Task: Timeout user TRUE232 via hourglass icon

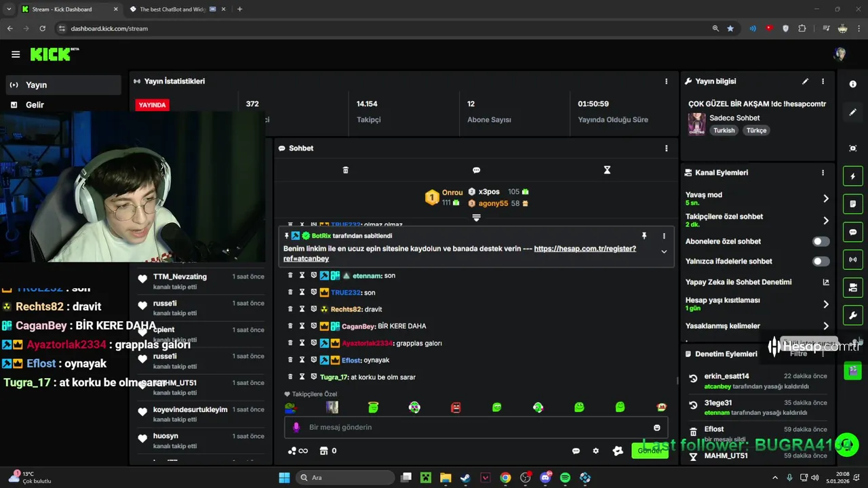Action: click(x=302, y=293)
